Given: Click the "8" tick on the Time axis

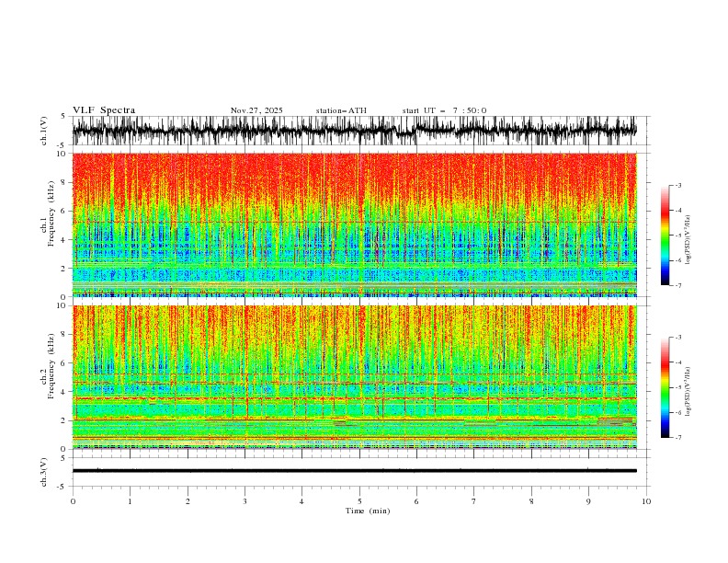Looking at the screenshot, I should click(531, 501).
